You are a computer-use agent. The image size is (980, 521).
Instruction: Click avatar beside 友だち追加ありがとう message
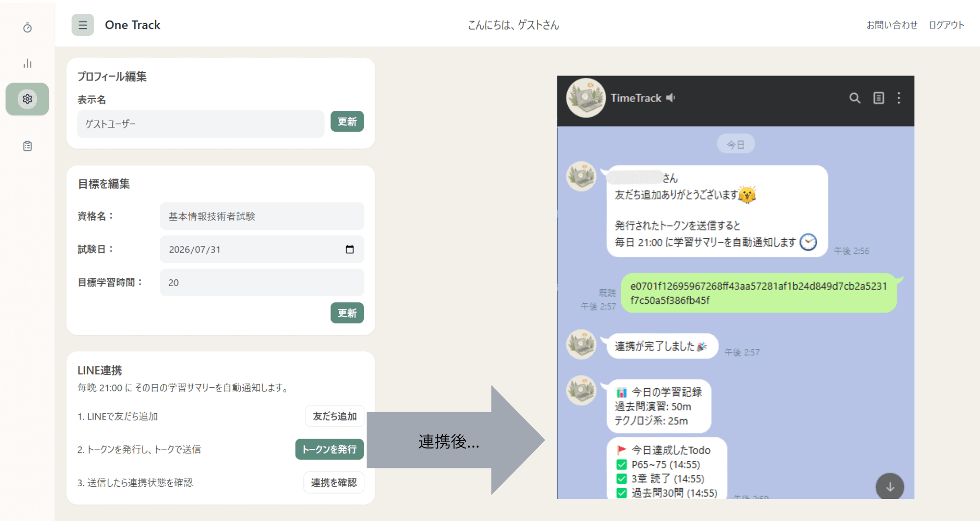581,176
